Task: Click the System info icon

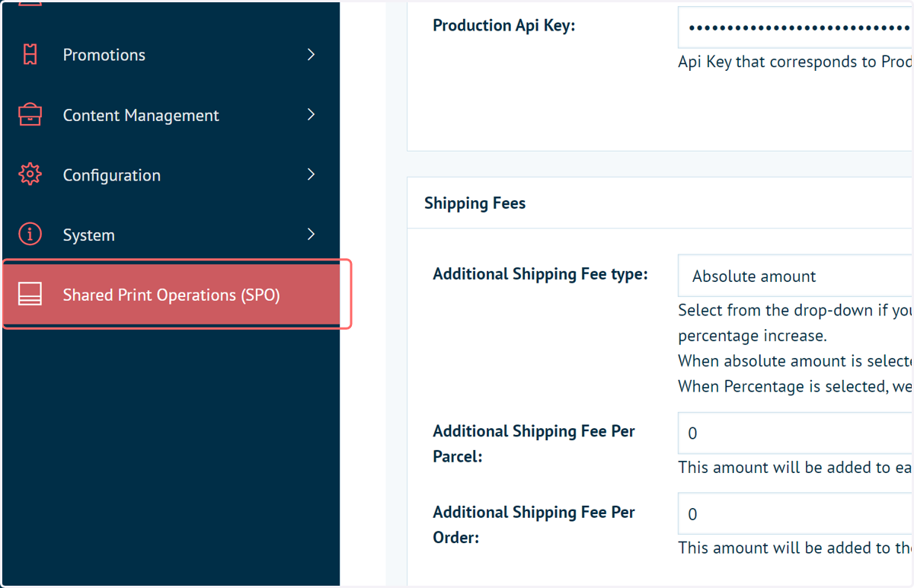Action: click(x=30, y=235)
